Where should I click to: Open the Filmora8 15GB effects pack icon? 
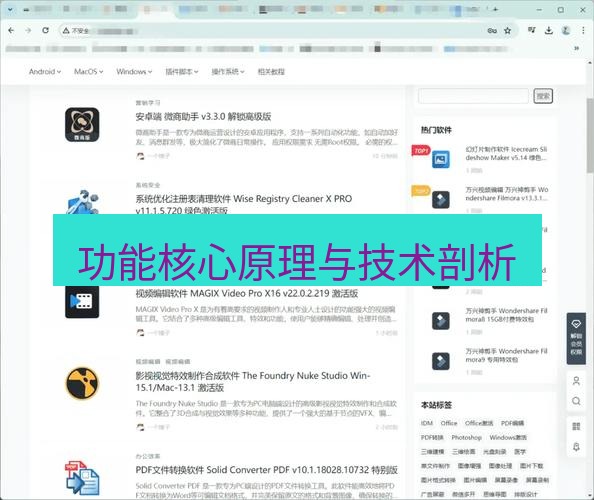[441, 321]
